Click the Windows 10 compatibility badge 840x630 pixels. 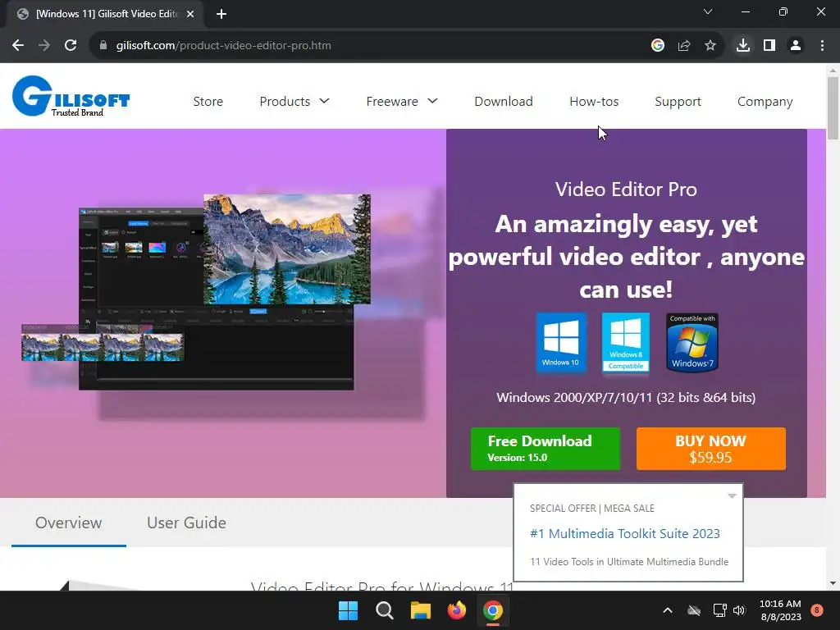(561, 342)
